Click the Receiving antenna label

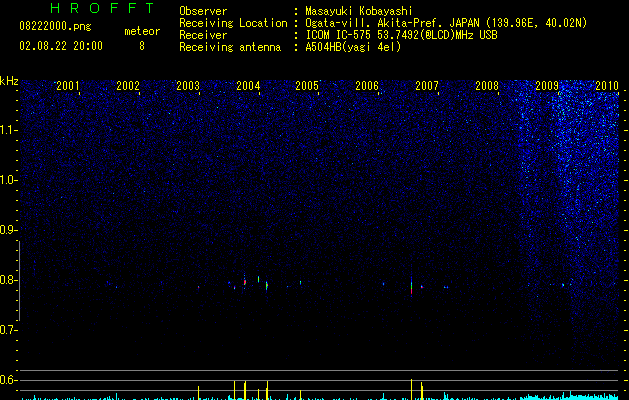230,47
